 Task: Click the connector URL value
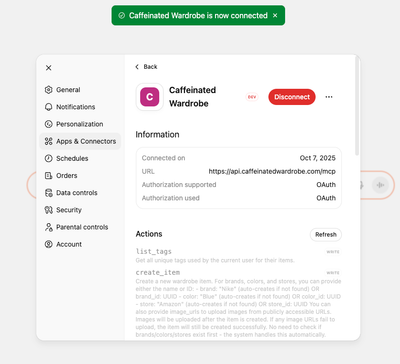coord(272,171)
